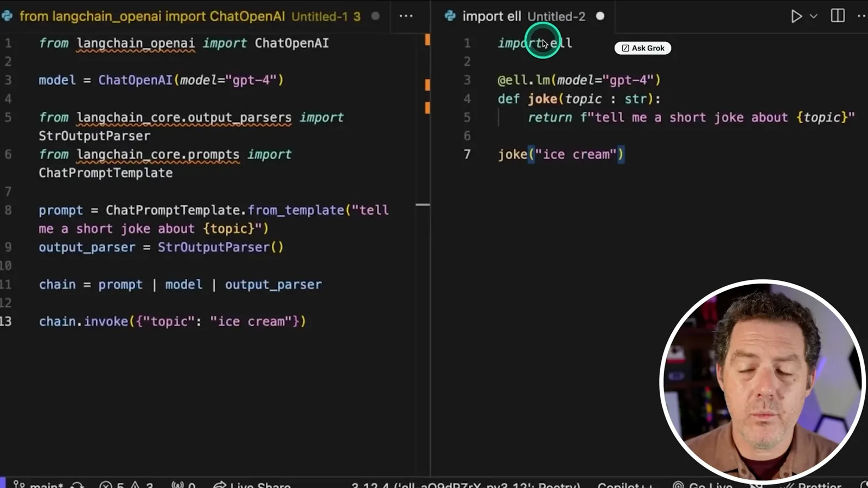Click the wrapped 'StrOutputParser' import text
Image resolution: width=868 pixels, height=488 pixels.
[x=94, y=136]
